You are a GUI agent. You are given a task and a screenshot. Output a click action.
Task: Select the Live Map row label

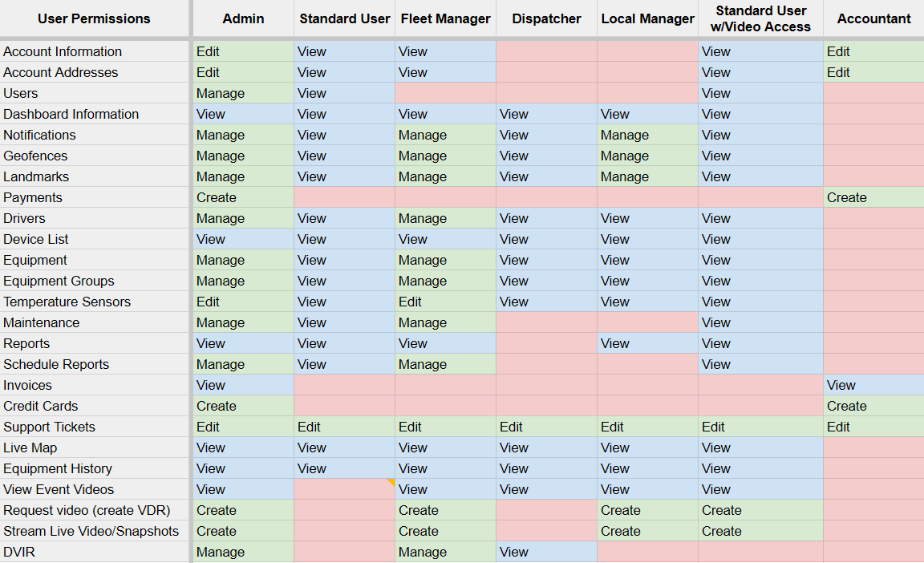pyautogui.click(x=95, y=448)
